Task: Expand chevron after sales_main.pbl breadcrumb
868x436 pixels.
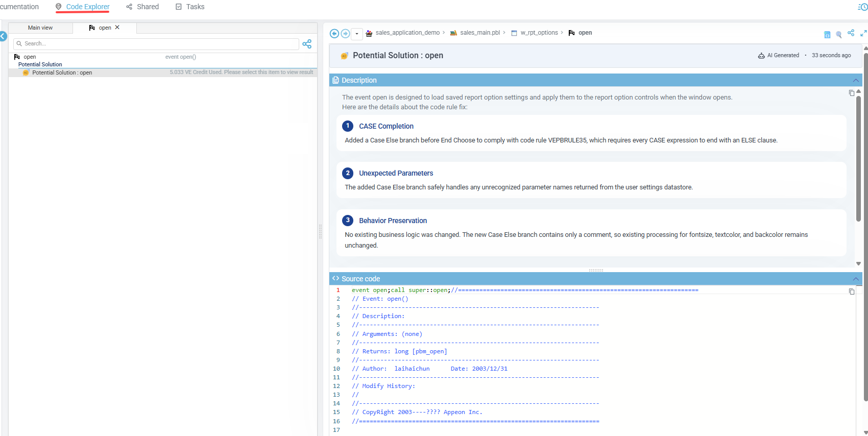Action: click(x=504, y=33)
